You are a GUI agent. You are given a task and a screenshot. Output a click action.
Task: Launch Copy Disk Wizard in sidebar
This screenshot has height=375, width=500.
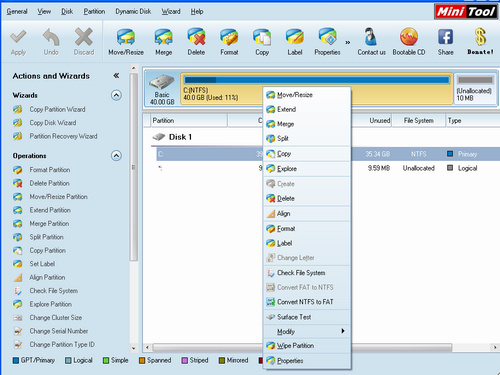(x=53, y=123)
